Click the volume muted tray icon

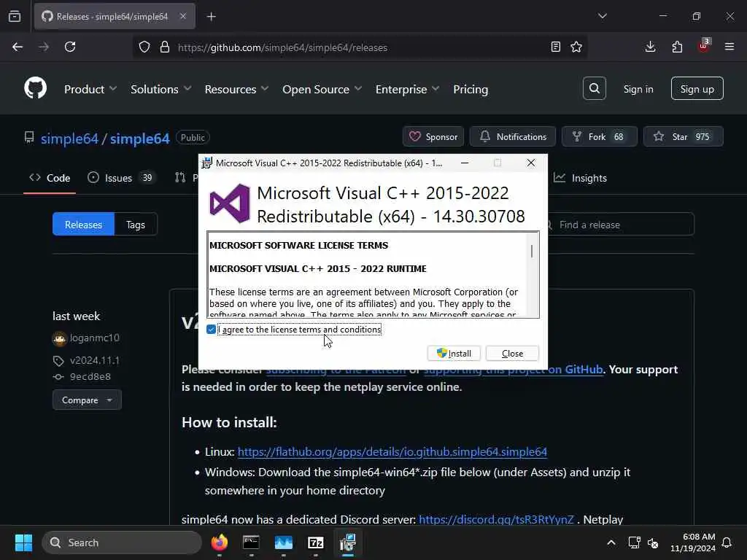pyautogui.click(x=653, y=542)
